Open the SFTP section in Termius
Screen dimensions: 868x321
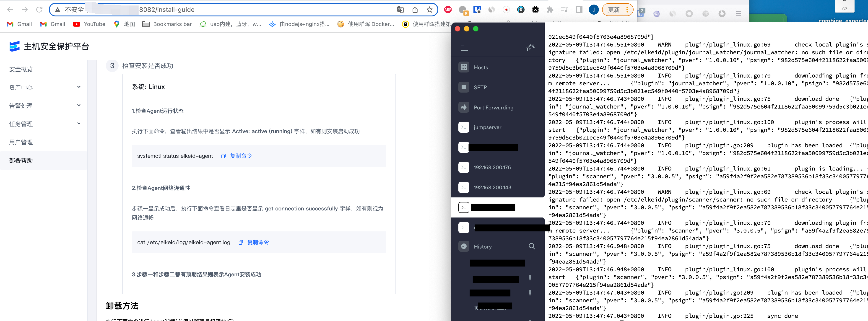point(479,87)
